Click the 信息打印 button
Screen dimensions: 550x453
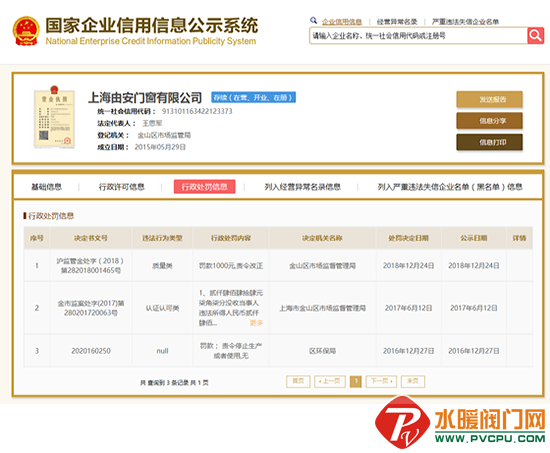click(489, 142)
